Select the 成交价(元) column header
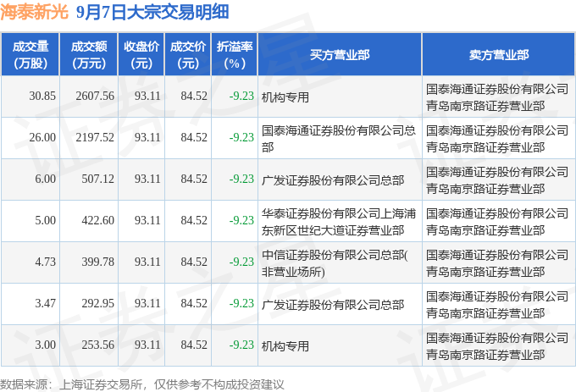 pos(188,54)
